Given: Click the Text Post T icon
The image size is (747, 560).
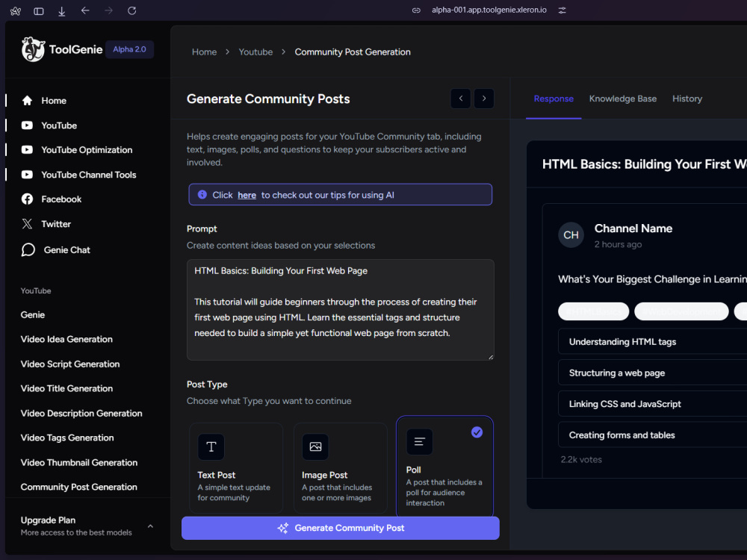Looking at the screenshot, I should coord(211,447).
